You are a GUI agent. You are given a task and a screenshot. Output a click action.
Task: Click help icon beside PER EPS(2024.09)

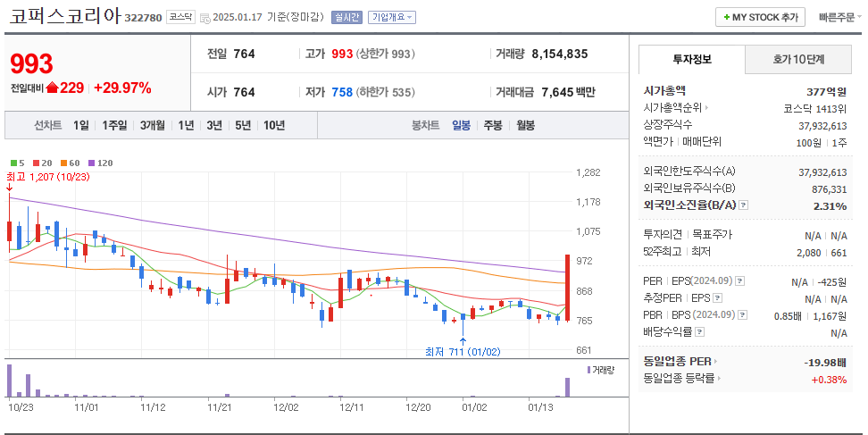739,281
